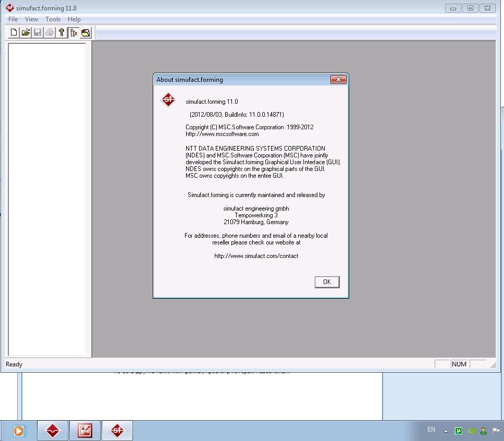This screenshot has height=441, width=504.
Task: Open the media player taskbar icon
Action: tap(19, 431)
